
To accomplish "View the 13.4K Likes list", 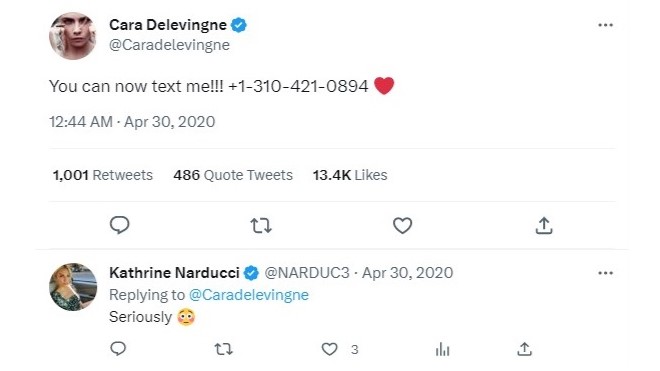I will pyautogui.click(x=350, y=175).
